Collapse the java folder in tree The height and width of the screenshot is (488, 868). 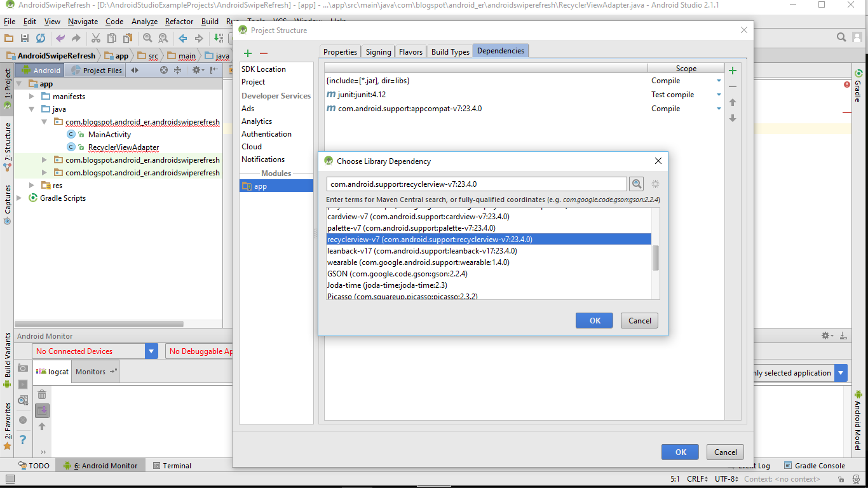click(x=32, y=109)
